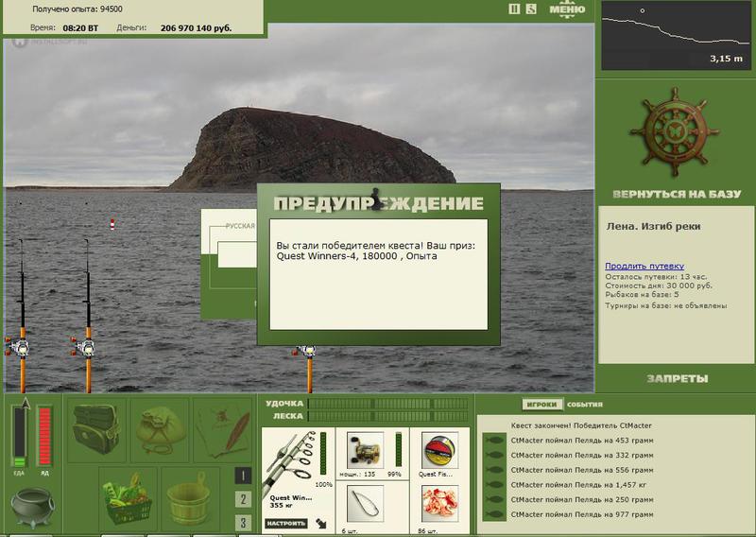Open the tackle backpack icon

(96, 429)
